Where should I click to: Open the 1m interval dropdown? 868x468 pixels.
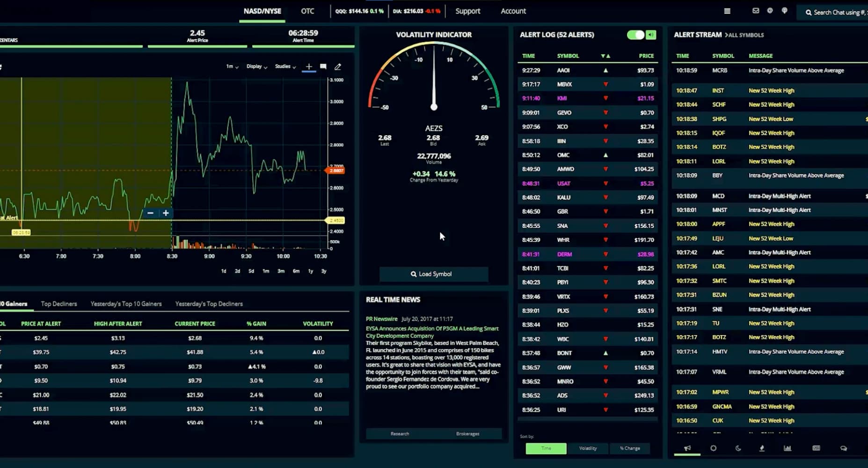pyautogui.click(x=232, y=67)
